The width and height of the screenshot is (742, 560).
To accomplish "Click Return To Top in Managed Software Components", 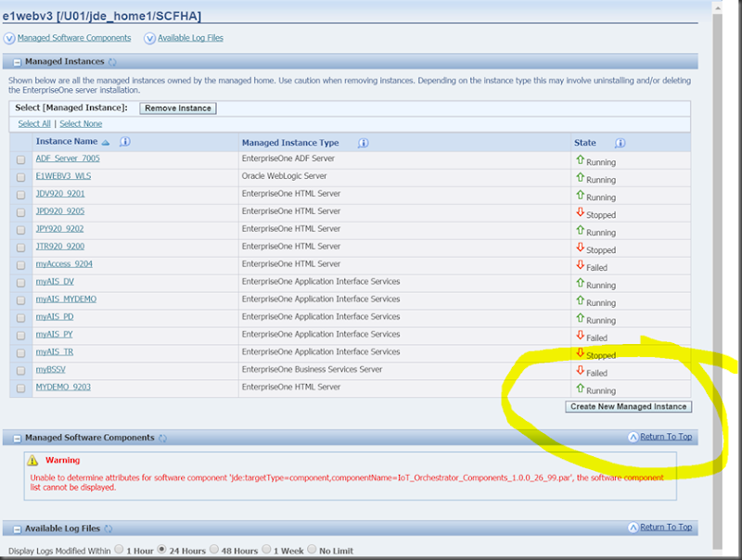I will pyautogui.click(x=666, y=437).
